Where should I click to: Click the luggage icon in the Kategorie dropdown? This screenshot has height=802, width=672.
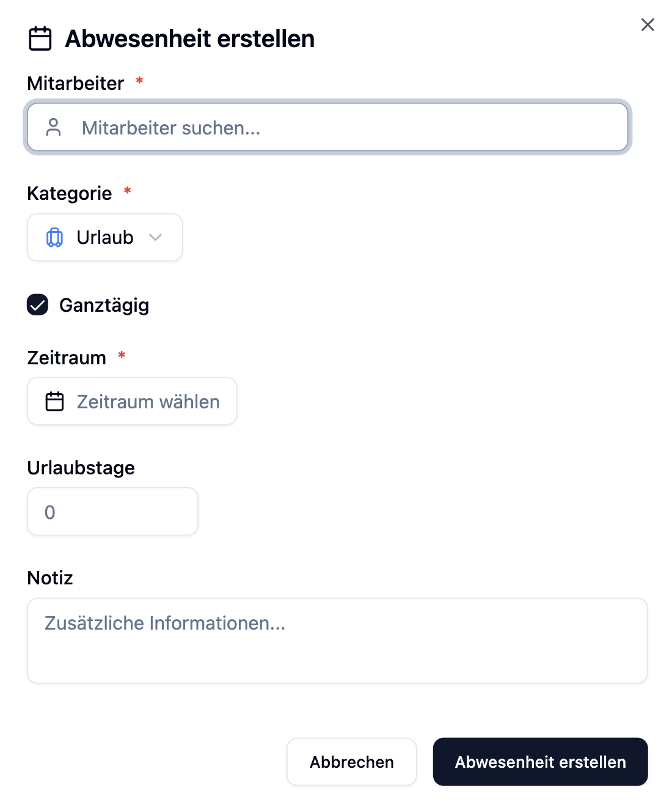click(x=54, y=237)
